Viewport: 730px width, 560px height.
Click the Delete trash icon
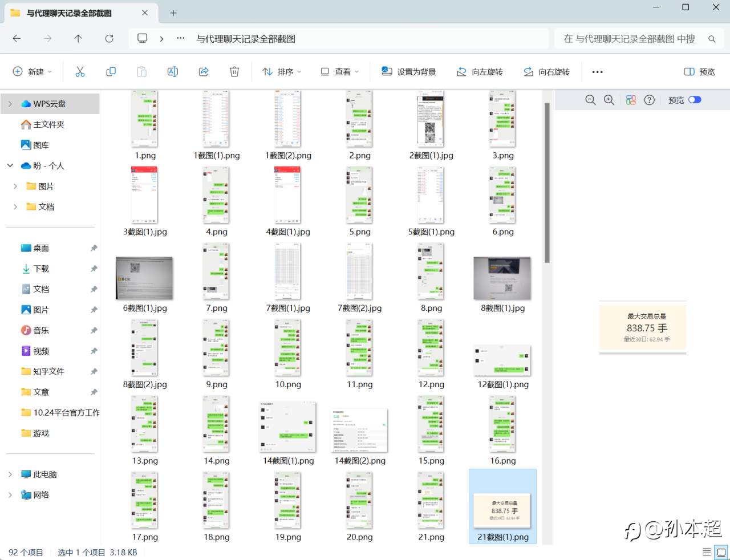point(234,71)
